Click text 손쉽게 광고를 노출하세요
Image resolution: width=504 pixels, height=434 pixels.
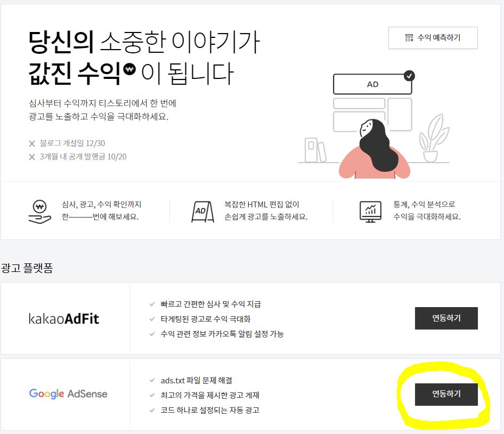pos(266,217)
